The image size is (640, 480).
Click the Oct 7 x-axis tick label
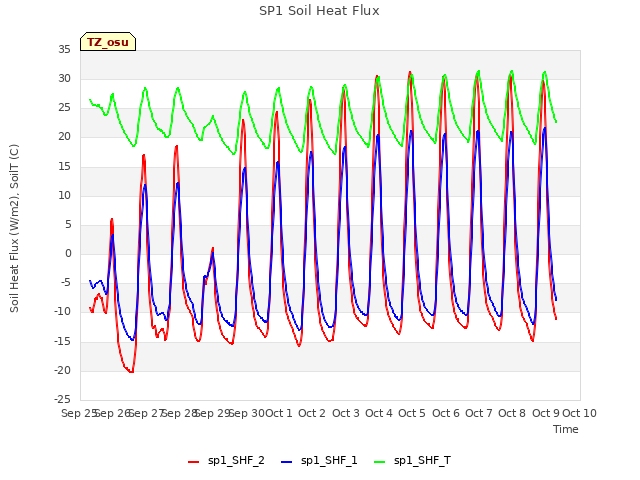(479, 413)
